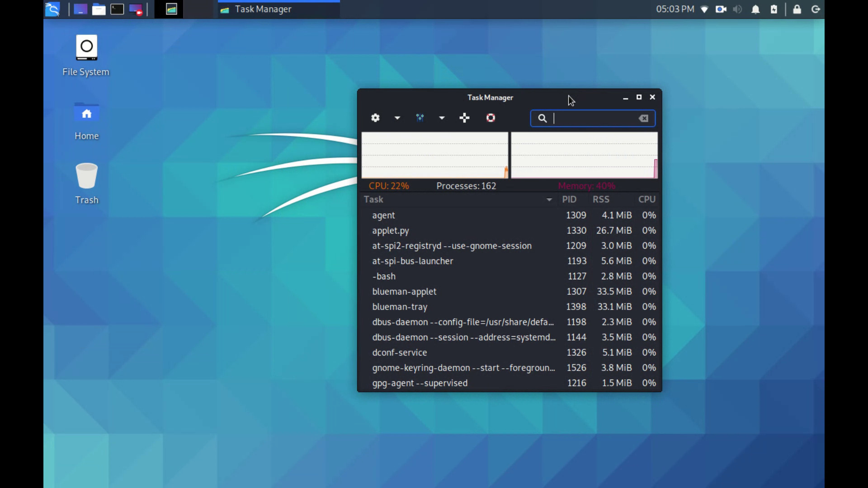Click the process tree view icon
Image resolution: width=868 pixels, height=488 pixels.
pyautogui.click(x=420, y=118)
